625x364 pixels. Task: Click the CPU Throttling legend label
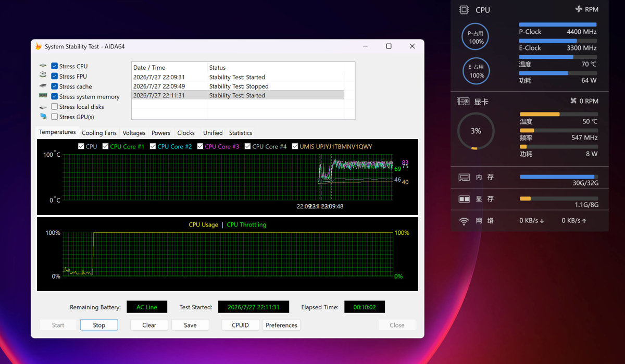tap(246, 225)
